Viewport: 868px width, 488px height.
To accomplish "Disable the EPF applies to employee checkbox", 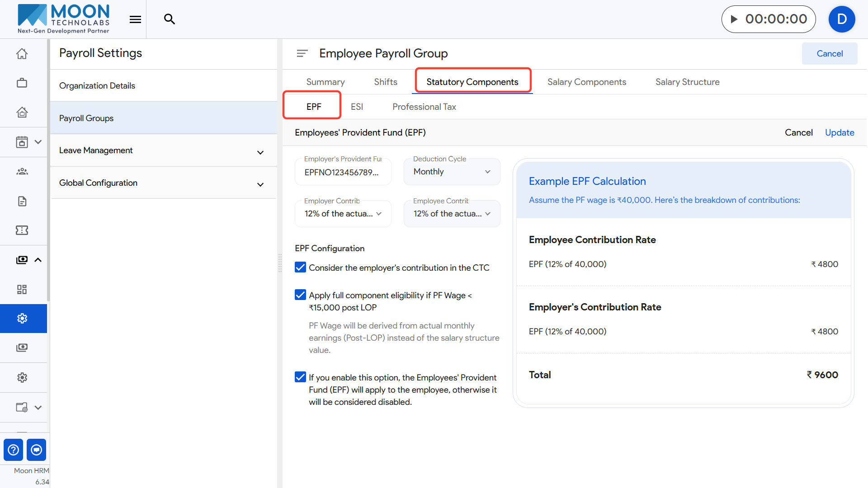I will [x=300, y=377].
